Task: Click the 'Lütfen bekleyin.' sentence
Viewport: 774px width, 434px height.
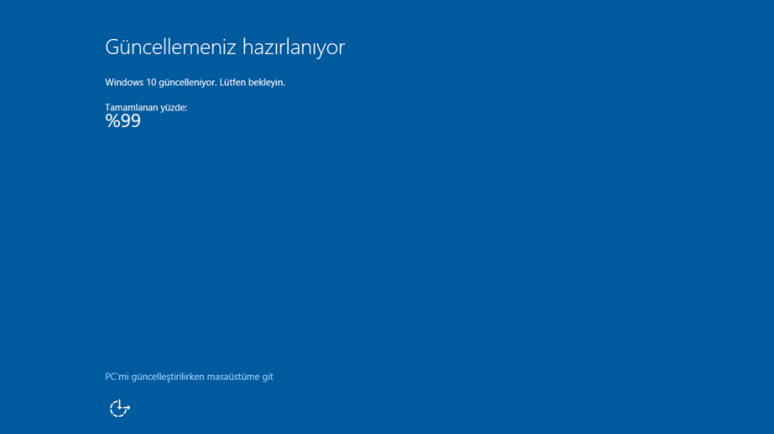Action: 252,82
